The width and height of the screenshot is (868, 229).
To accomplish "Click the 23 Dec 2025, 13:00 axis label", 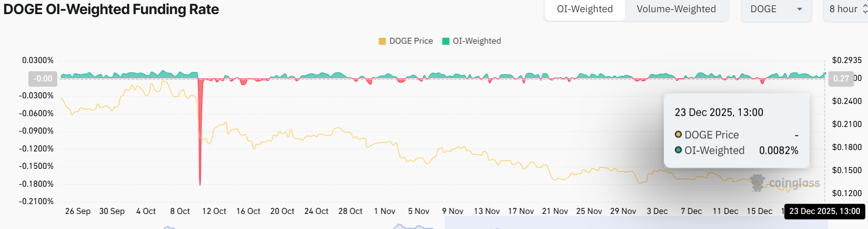I will [x=825, y=212].
